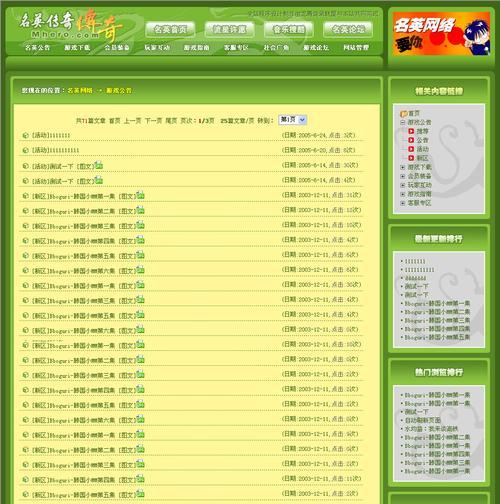Click the 首页 folder icon in sidebar tree
The height and width of the screenshot is (504, 500).
(403, 114)
